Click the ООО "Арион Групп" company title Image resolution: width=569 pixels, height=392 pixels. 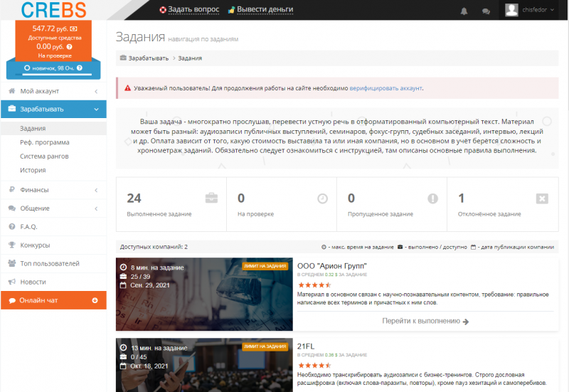point(332,266)
